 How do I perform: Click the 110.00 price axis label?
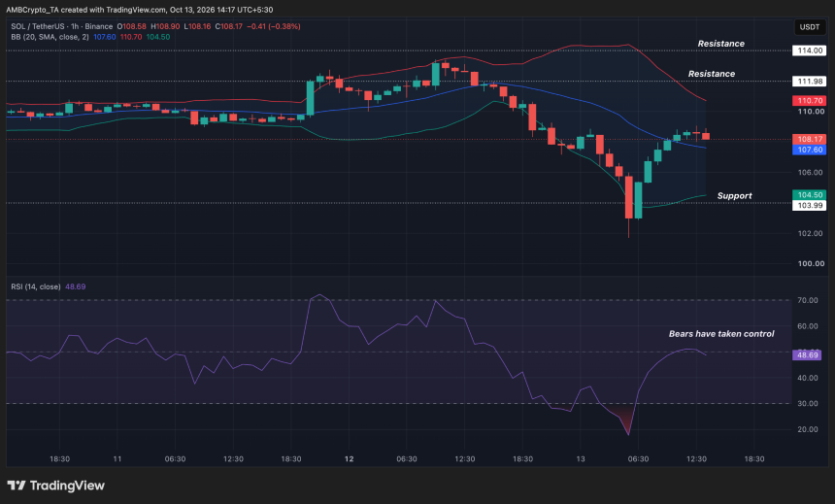click(810, 112)
